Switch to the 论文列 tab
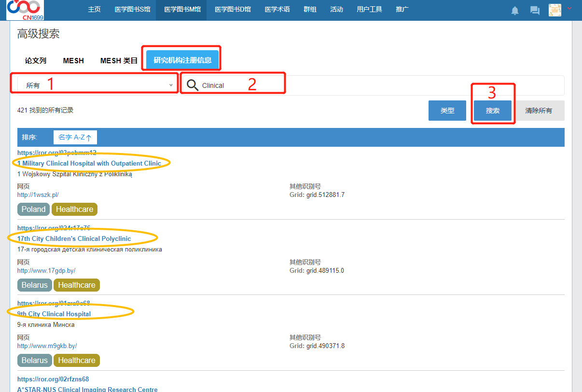The image size is (582, 392). point(36,60)
